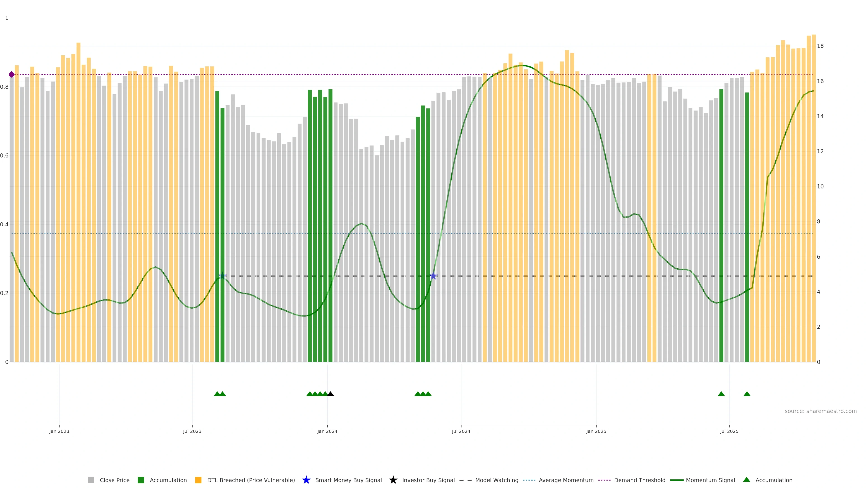Click the Jan 2024 axis label
Viewport: 868px width, 488px height.
point(327,432)
